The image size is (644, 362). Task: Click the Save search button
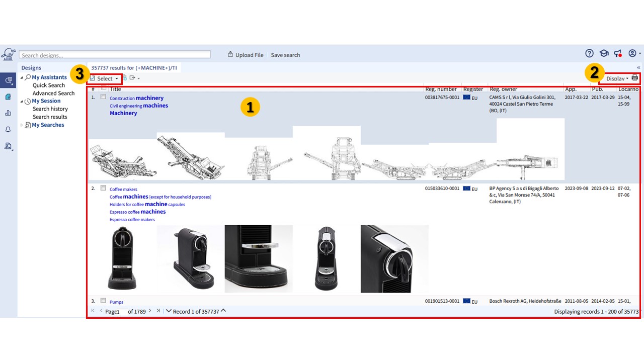pyautogui.click(x=285, y=55)
